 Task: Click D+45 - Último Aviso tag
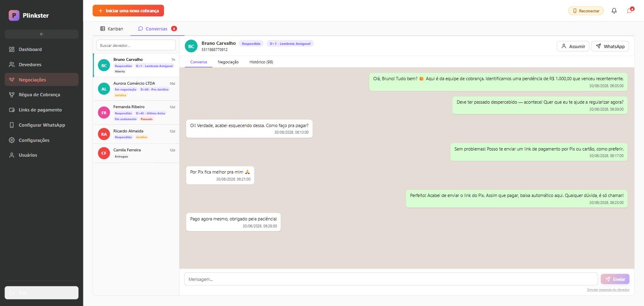tap(150, 113)
